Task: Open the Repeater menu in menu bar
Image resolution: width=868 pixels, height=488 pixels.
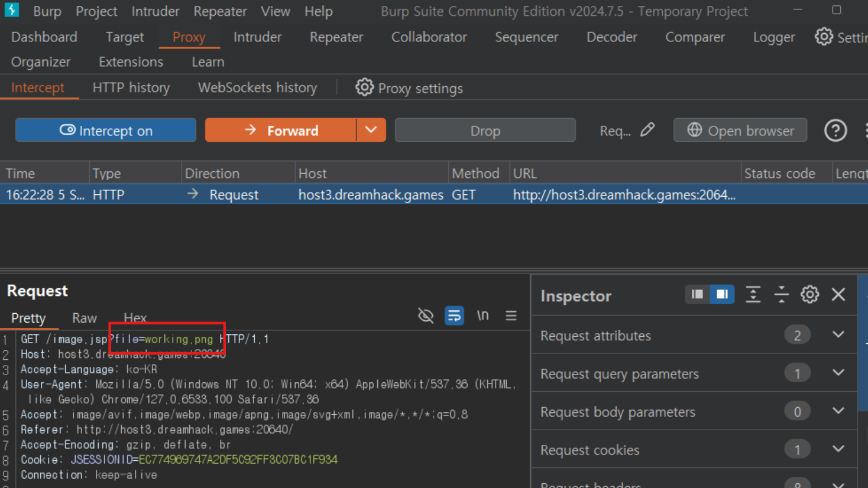Action: point(220,11)
